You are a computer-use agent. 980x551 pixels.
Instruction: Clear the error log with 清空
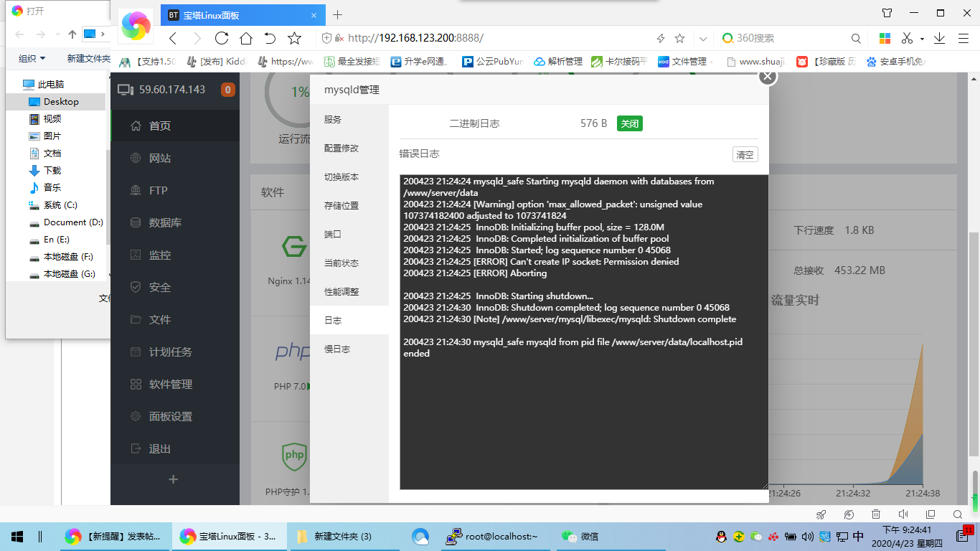tap(745, 154)
